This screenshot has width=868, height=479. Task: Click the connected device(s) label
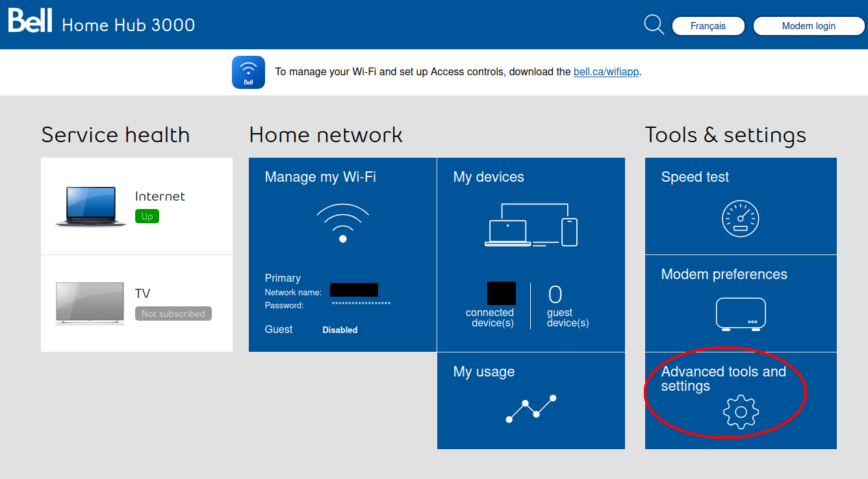[x=490, y=318]
